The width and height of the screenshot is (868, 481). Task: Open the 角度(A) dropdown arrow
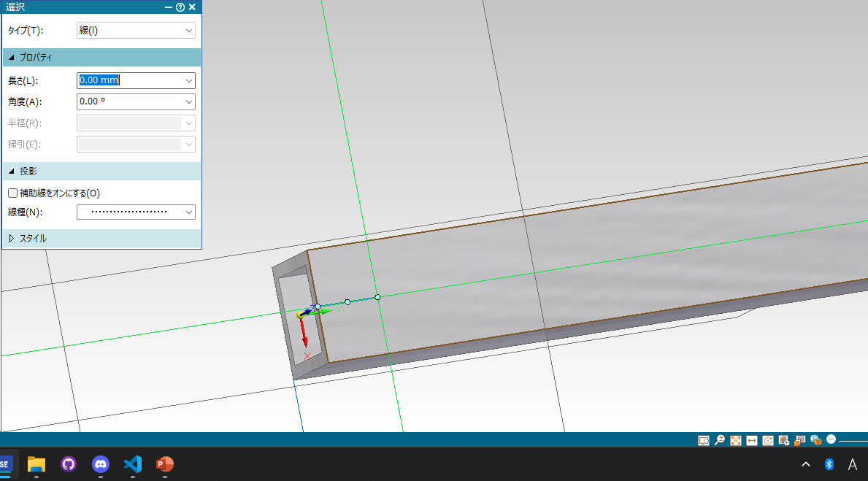coord(189,102)
